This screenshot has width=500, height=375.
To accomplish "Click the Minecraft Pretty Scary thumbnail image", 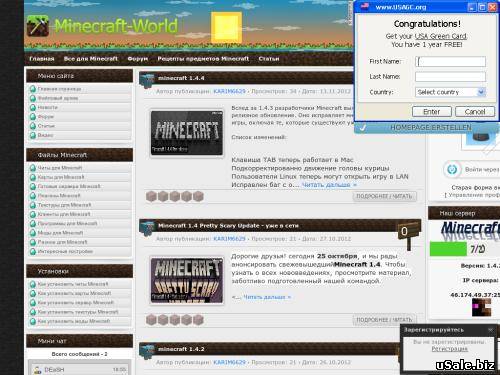I will pyautogui.click(x=187, y=280).
